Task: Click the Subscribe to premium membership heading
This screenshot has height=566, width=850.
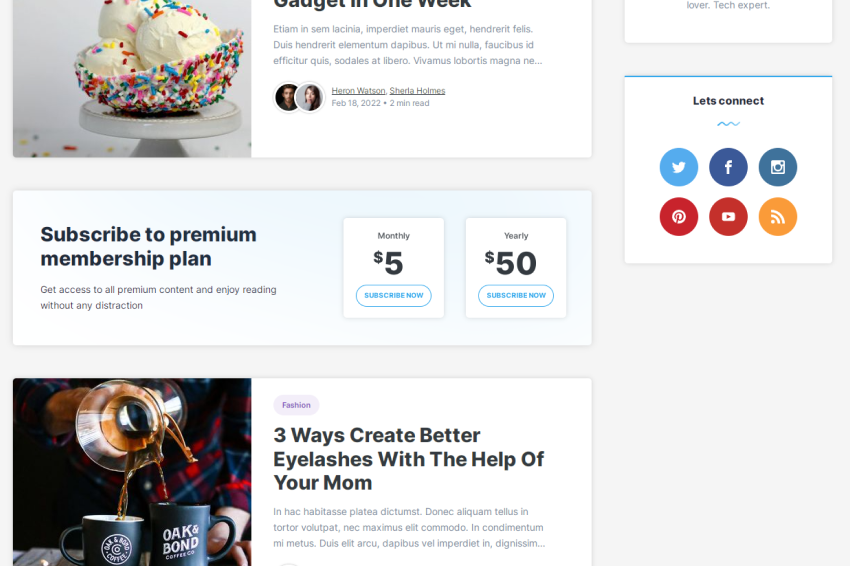Action: click(149, 247)
